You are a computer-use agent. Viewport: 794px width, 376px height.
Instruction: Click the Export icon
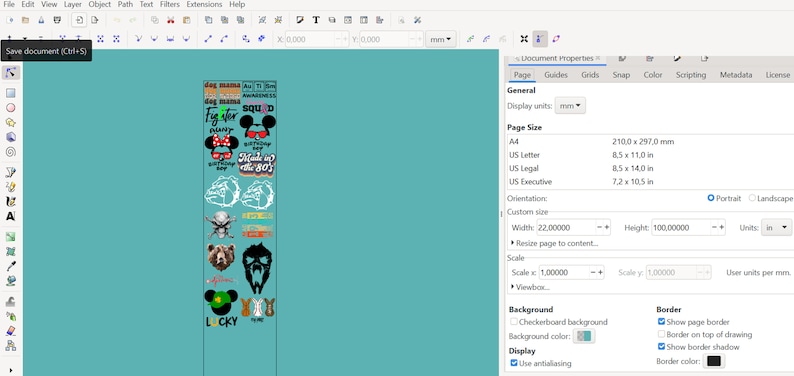click(x=95, y=20)
